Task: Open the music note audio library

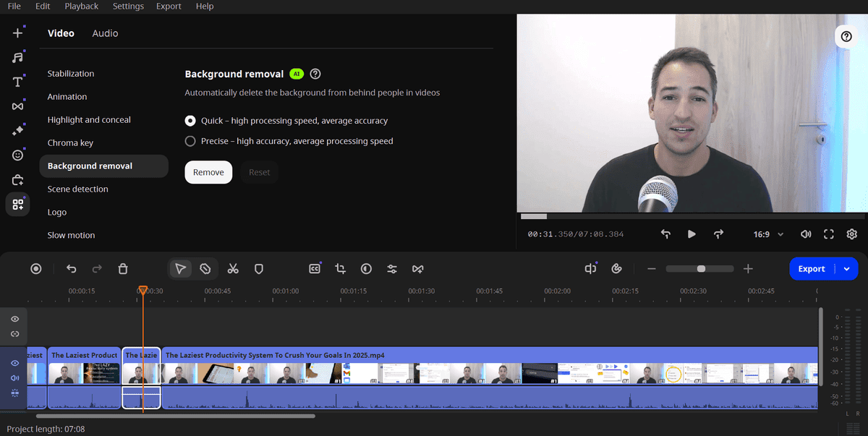Action: tap(18, 57)
